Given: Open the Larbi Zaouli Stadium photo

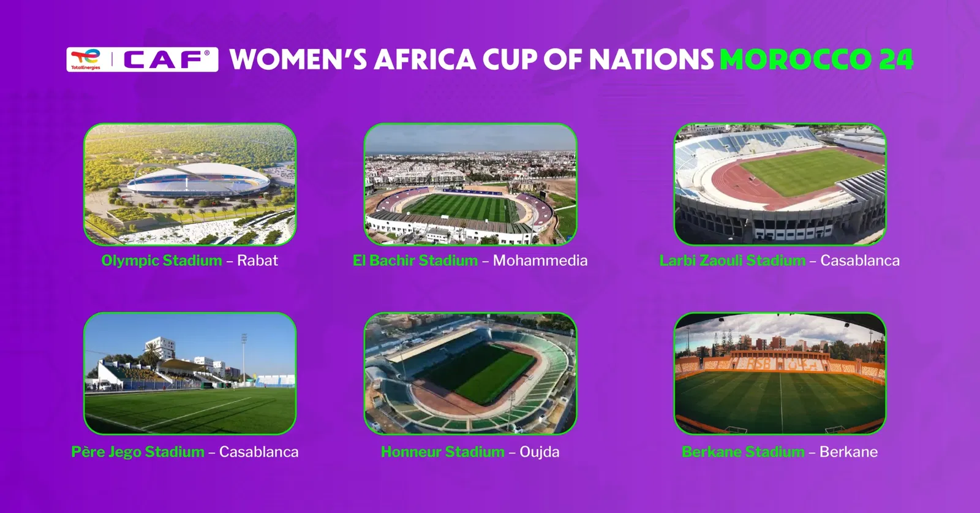Looking at the screenshot, I should 780,184.
